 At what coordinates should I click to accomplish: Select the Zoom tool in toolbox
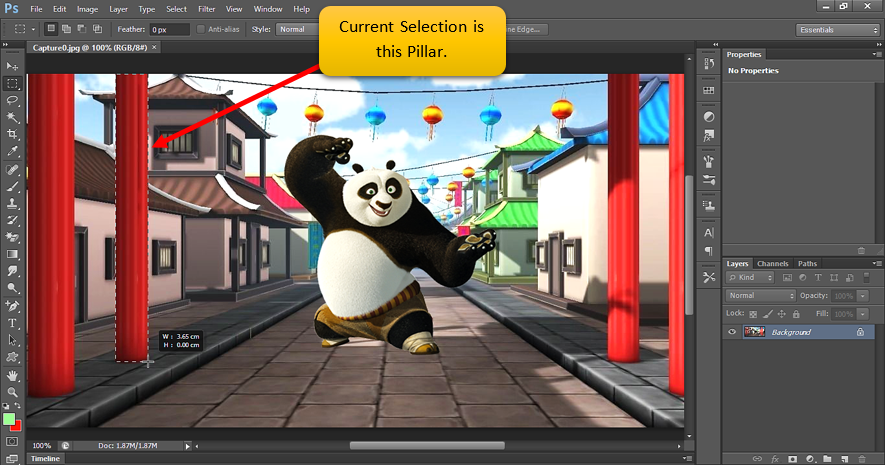[x=12, y=392]
